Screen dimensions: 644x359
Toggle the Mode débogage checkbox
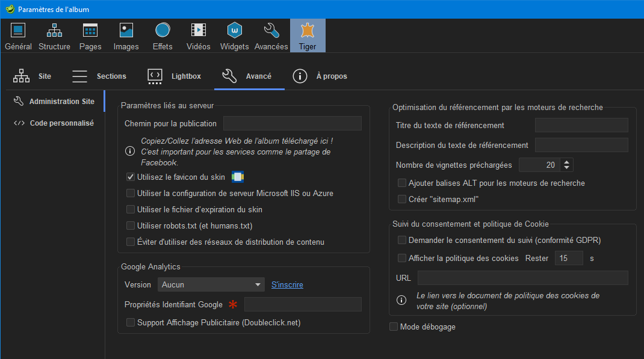click(x=394, y=327)
